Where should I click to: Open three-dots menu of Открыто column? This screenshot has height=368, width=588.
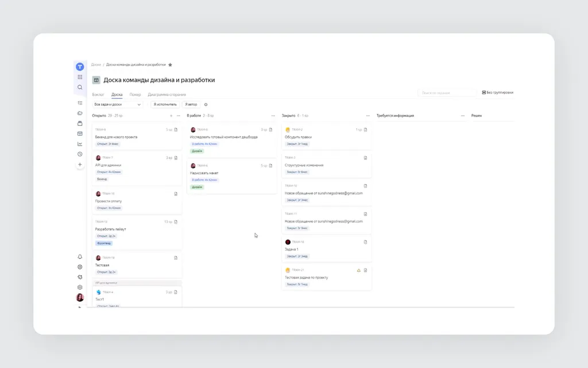tap(178, 116)
